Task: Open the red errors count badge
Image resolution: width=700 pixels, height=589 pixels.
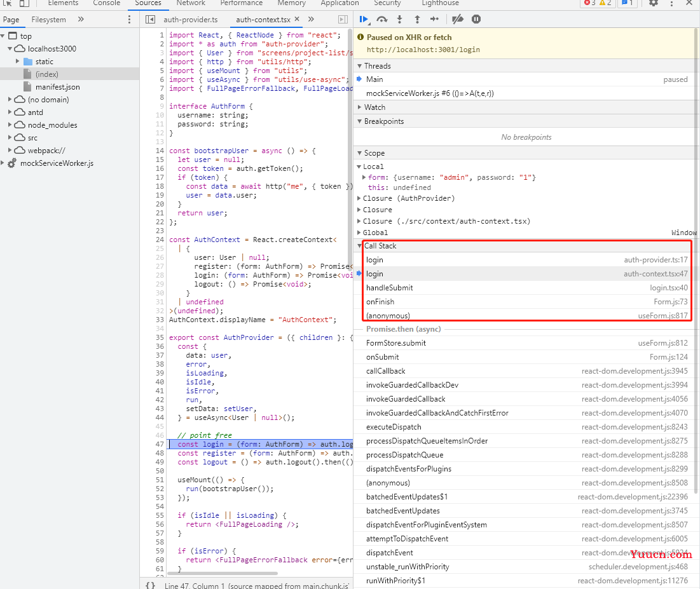Action: click(590, 3)
